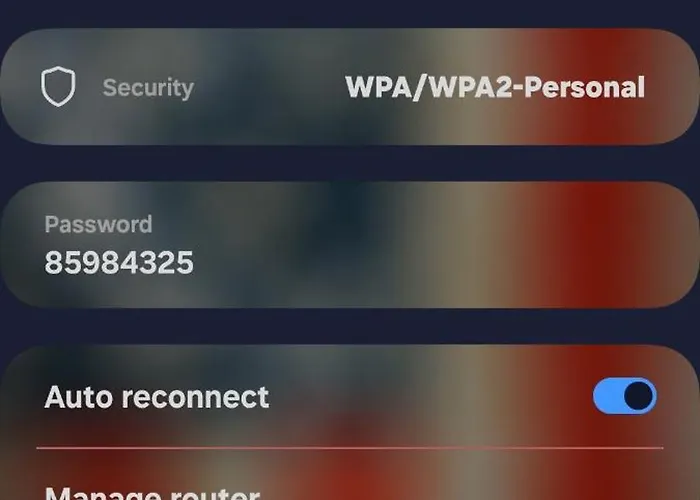The width and height of the screenshot is (700, 500).
Task: Click the Password card background
Action: click(x=350, y=245)
